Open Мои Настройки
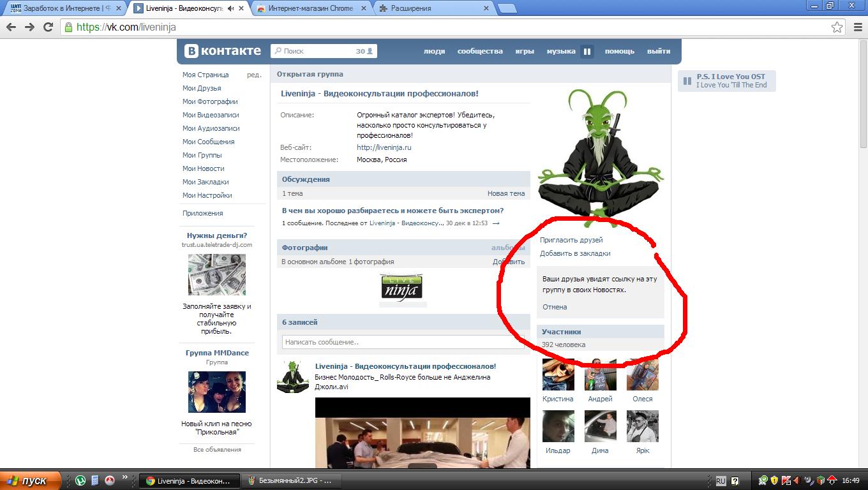The height and width of the screenshot is (490, 868). click(207, 195)
